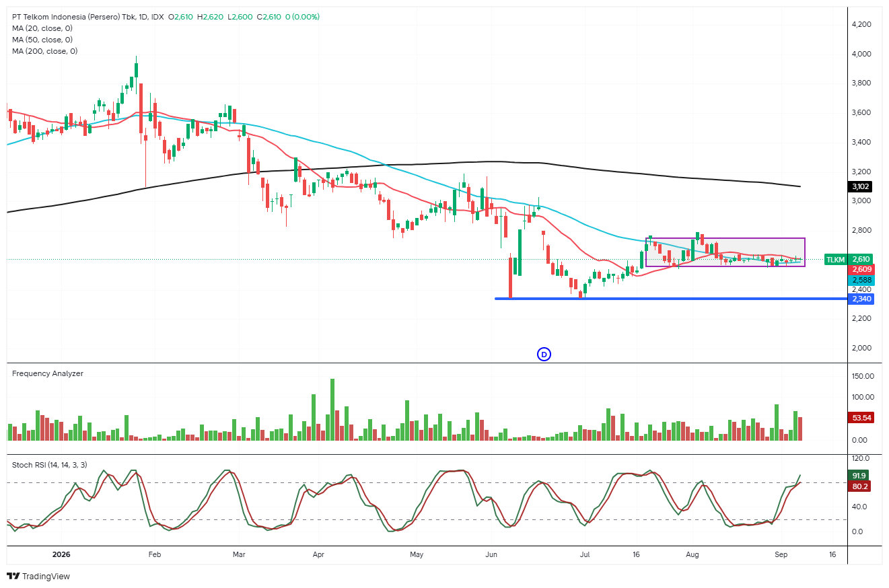Click the Jul label on time axis
Viewport: 889px width, 588px height.
point(585,555)
